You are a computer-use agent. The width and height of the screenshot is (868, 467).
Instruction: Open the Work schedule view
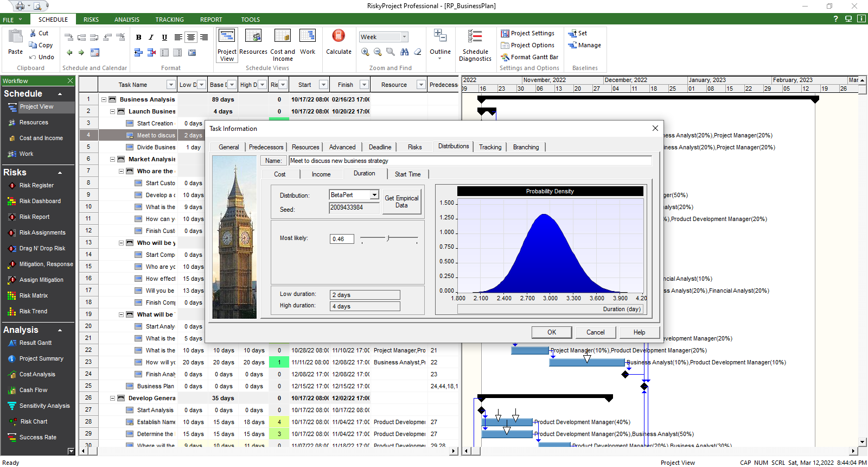point(308,42)
